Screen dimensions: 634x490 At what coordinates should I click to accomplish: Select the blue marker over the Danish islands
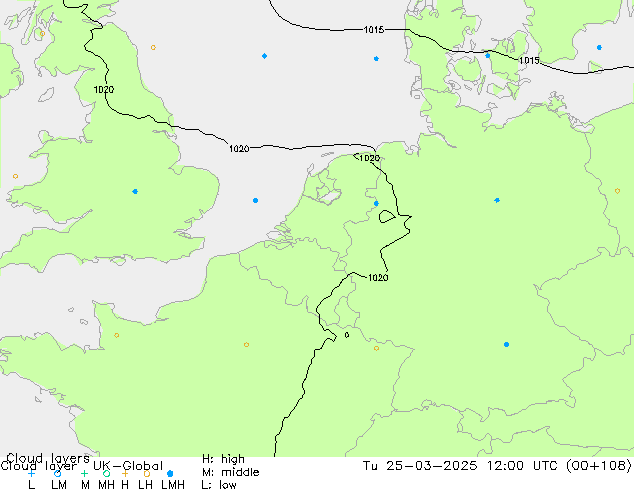coord(488,56)
